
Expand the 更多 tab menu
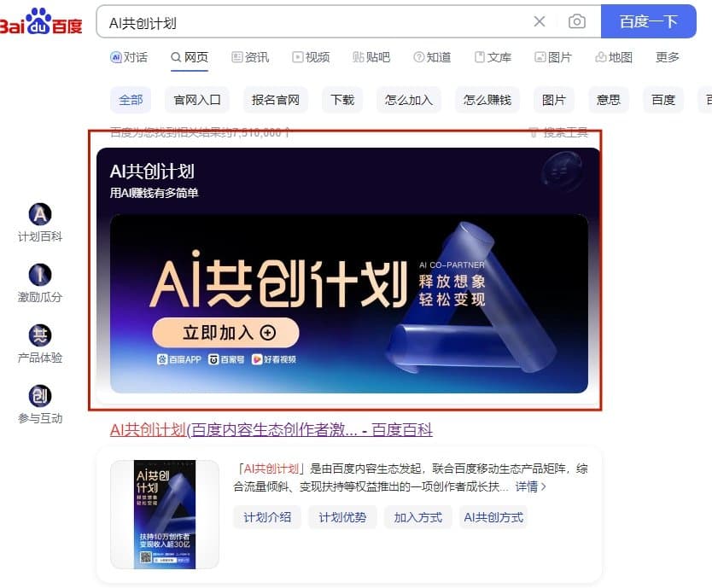(667, 57)
